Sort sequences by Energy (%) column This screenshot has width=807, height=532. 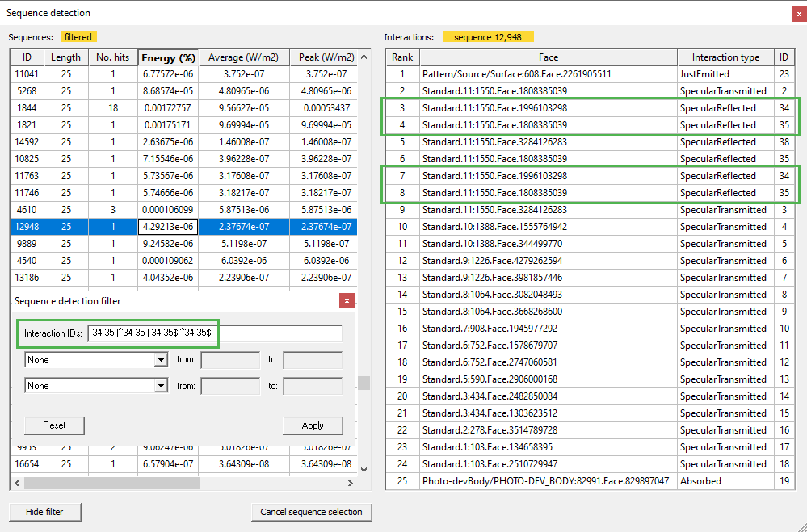point(168,57)
